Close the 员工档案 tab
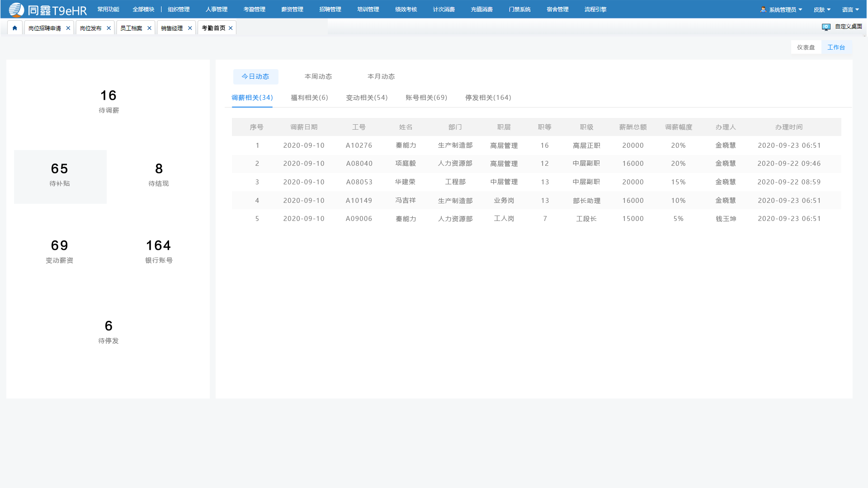 (149, 28)
